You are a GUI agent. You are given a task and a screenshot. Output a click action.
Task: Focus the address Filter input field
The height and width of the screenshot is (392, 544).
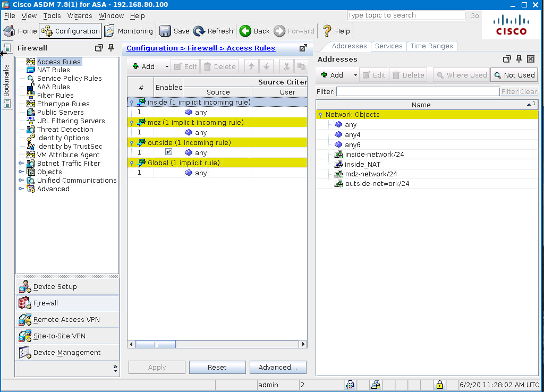pos(418,91)
